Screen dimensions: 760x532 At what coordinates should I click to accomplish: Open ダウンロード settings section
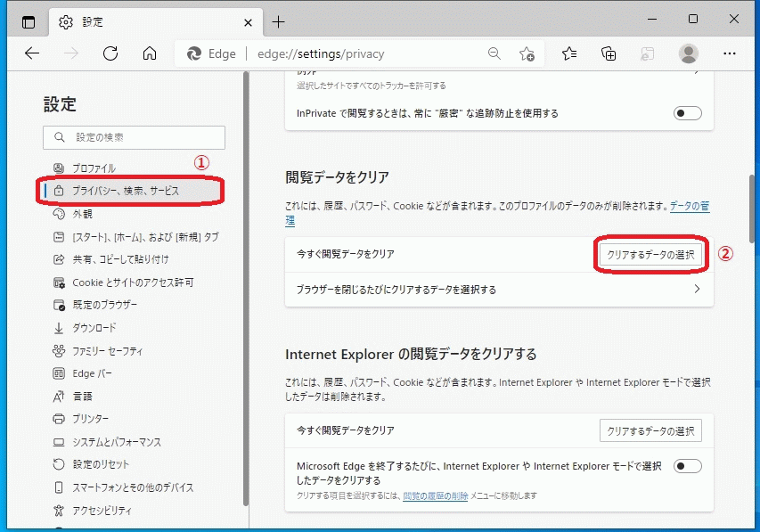click(94, 328)
